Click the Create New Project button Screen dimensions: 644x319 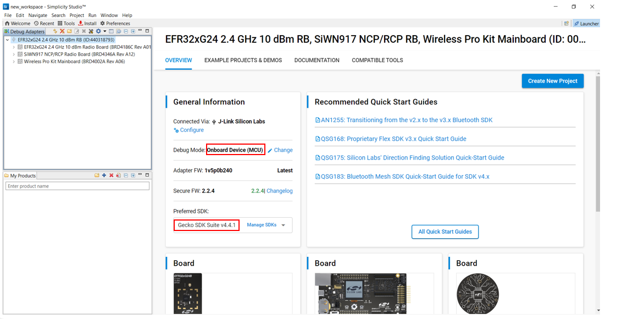[x=552, y=81]
